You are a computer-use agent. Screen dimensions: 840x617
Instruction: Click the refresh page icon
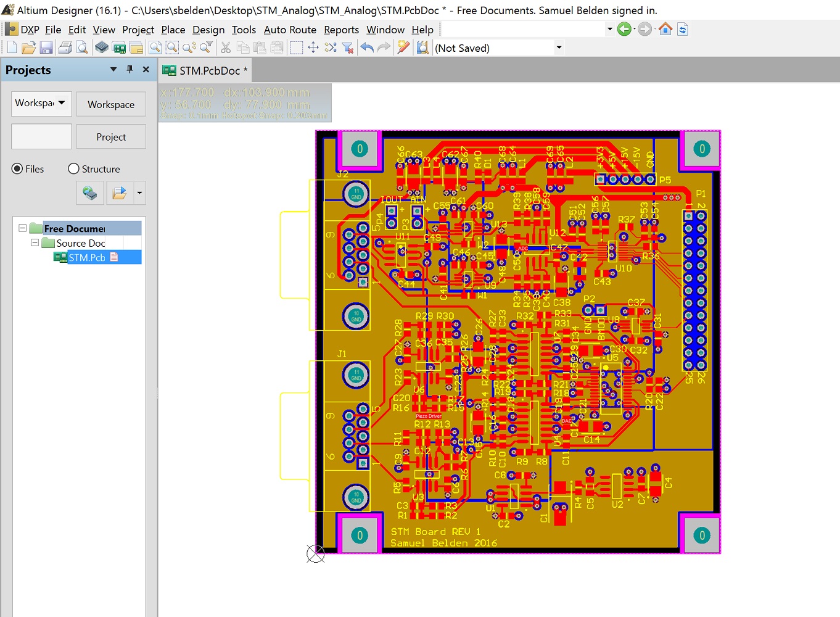pos(682,29)
